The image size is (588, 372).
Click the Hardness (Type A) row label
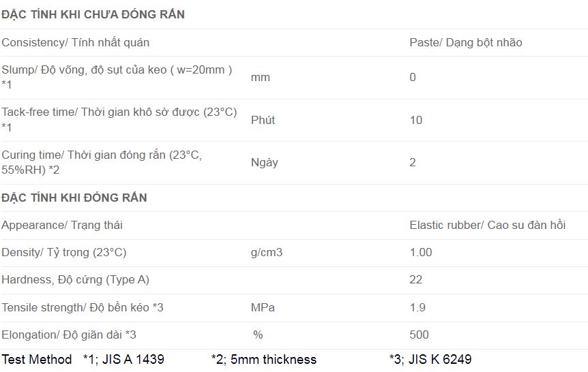[75, 279]
